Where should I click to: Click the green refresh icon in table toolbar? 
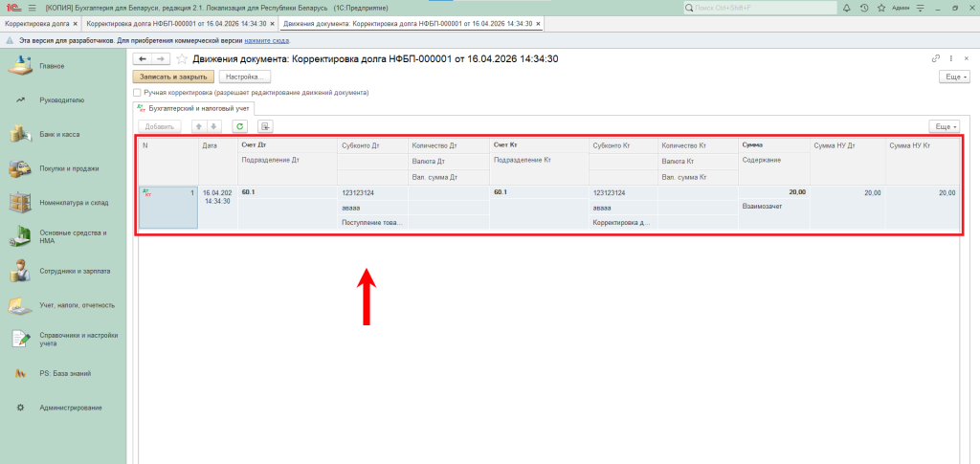tap(239, 126)
